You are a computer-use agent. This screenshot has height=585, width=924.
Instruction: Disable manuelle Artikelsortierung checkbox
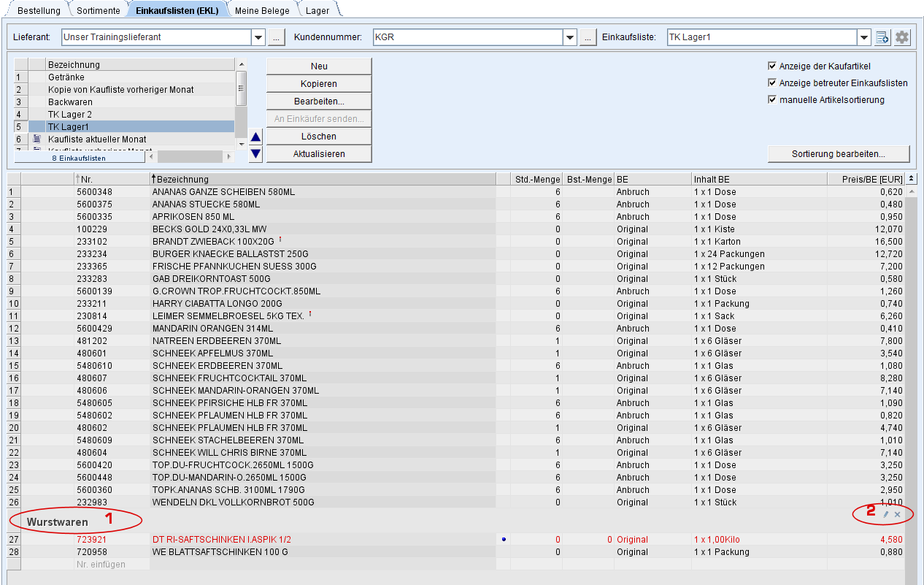click(x=772, y=100)
